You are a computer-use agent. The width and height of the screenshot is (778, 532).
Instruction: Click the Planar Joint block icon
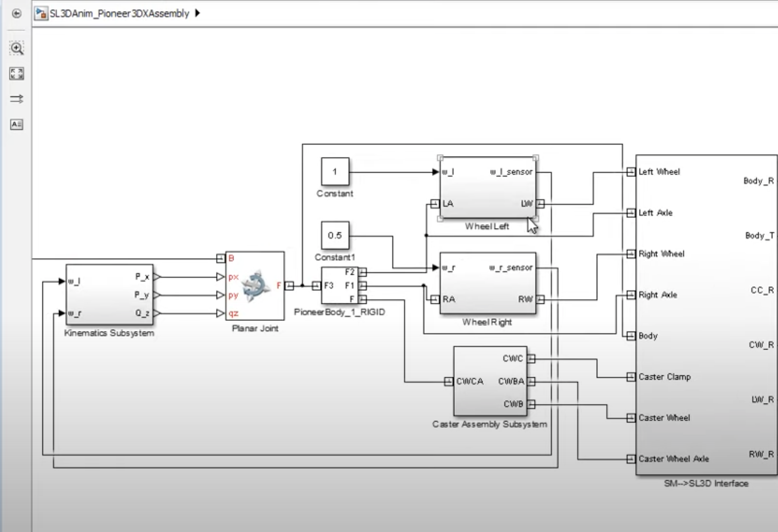(255, 286)
